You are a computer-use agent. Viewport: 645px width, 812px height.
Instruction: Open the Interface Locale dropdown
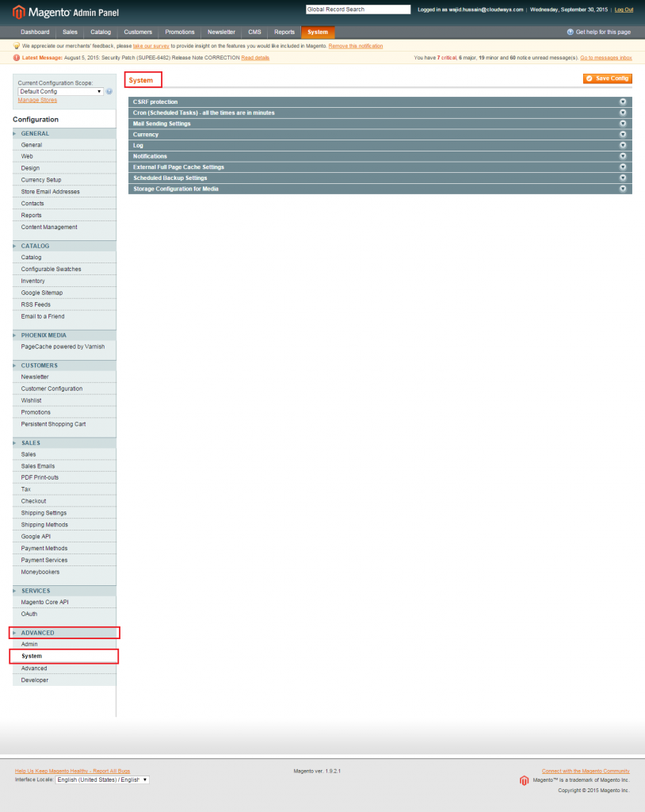click(x=102, y=780)
